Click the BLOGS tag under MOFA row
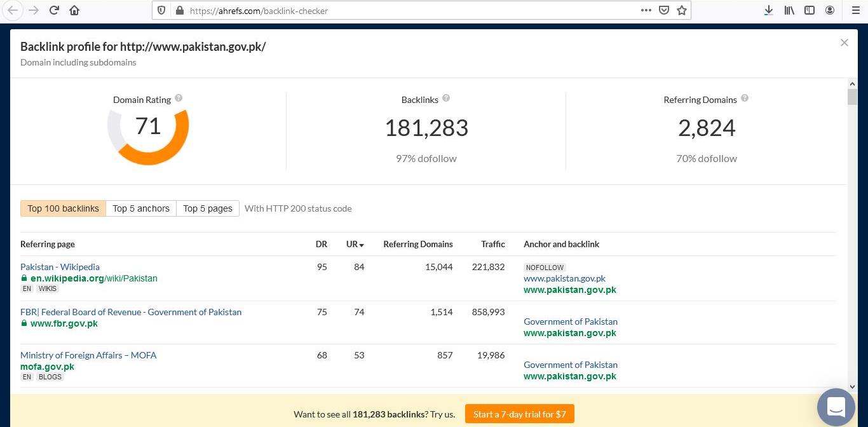 point(50,377)
